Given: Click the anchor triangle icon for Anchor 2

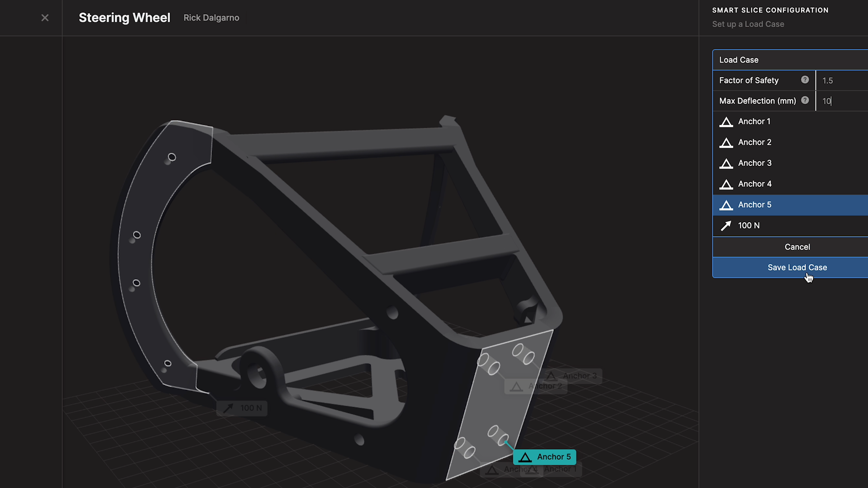Looking at the screenshot, I should [726, 142].
